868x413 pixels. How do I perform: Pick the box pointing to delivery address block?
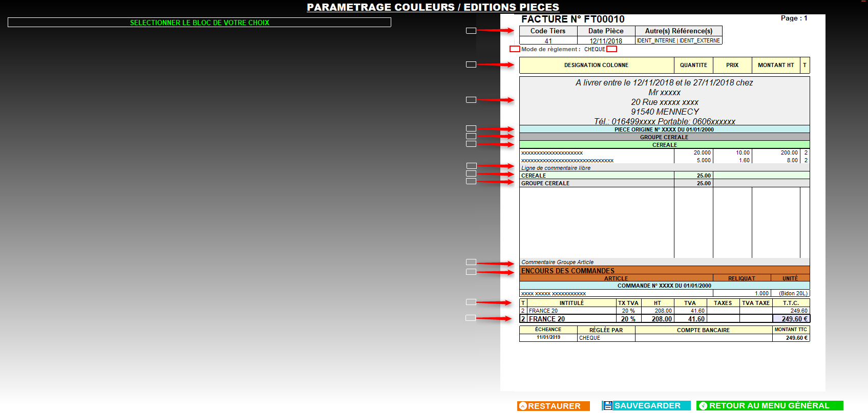click(471, 100)
